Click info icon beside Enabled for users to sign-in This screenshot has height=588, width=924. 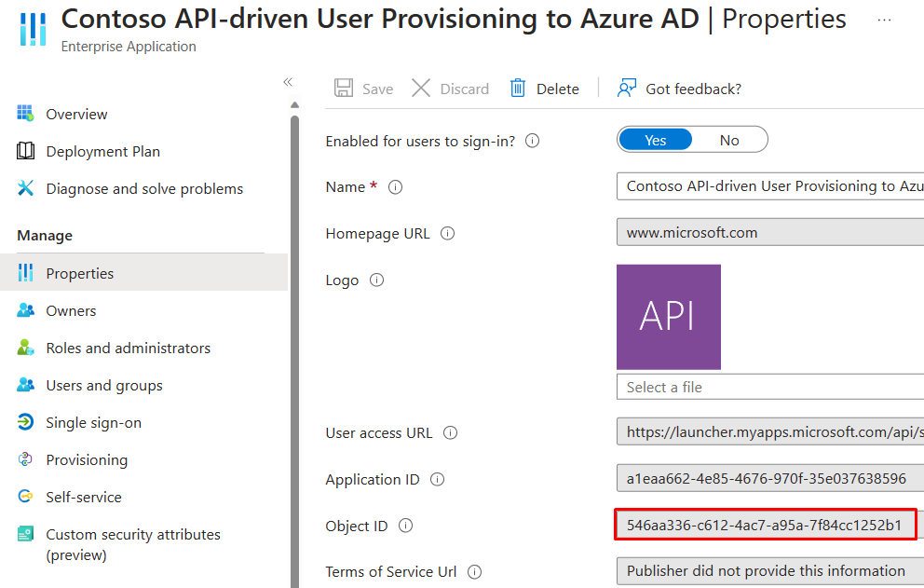[532, 141]
